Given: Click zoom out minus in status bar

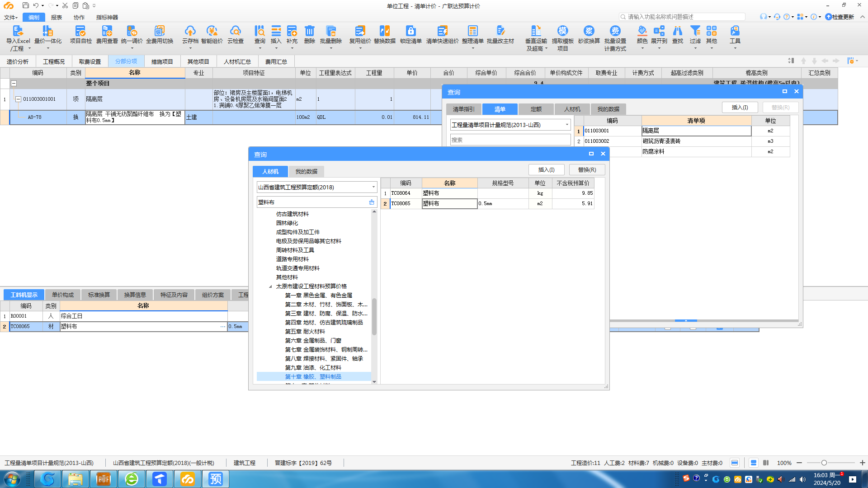Looking at the screenshot, I should [799, 463].
